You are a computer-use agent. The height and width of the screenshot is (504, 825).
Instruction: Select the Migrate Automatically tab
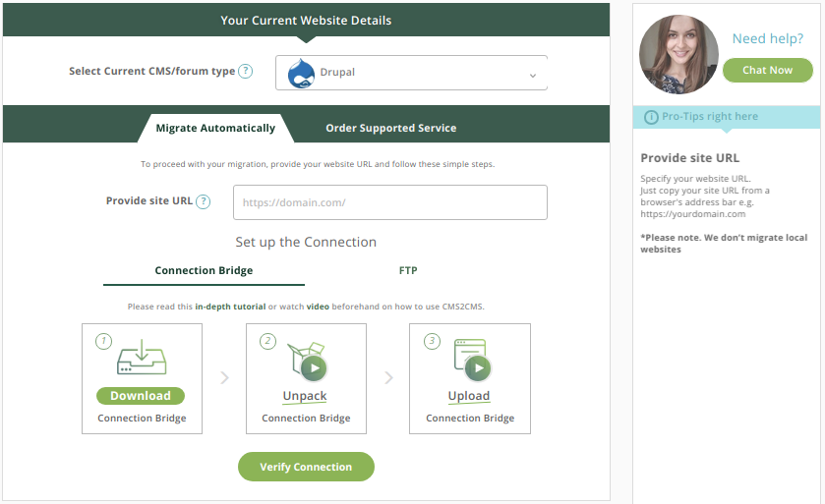(215, 128)
